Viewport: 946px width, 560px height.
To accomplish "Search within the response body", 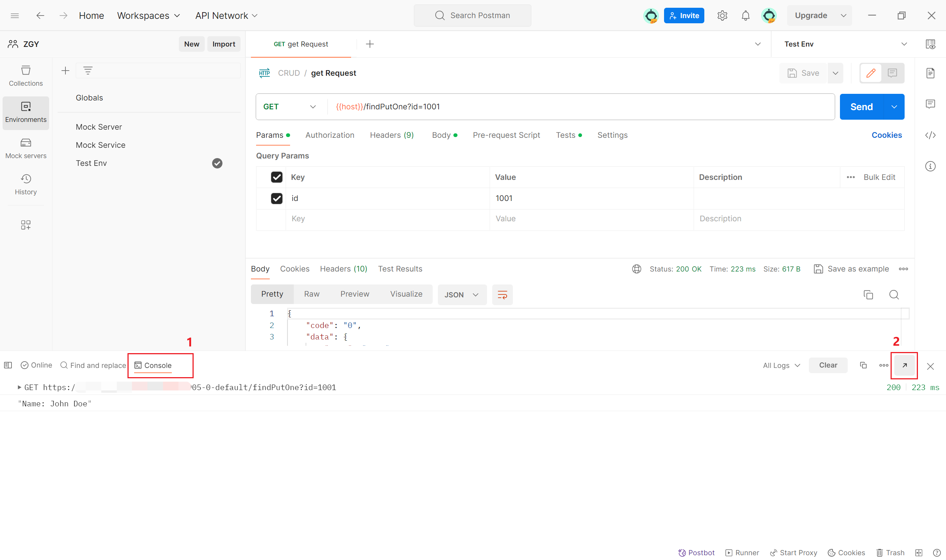I will pos(894,295).
